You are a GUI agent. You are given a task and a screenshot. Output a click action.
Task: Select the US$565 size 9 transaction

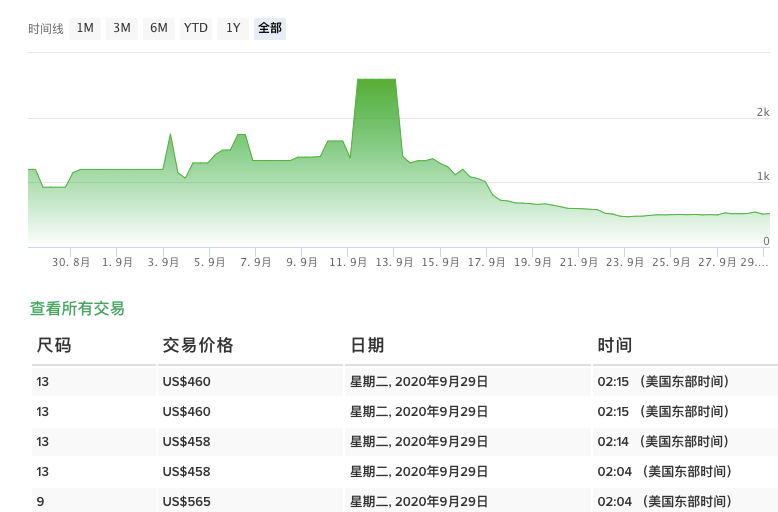(x=186, y=501)
